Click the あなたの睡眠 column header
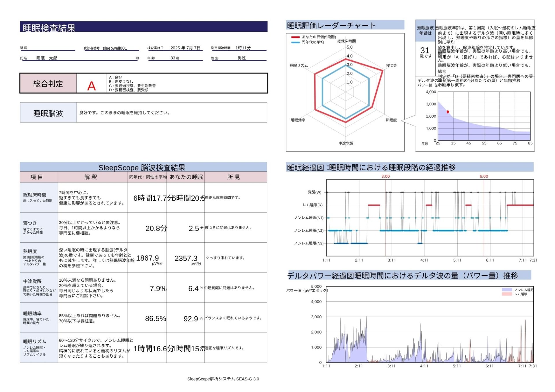The height and width of the screenshot is (392, 555). [186, 177]
